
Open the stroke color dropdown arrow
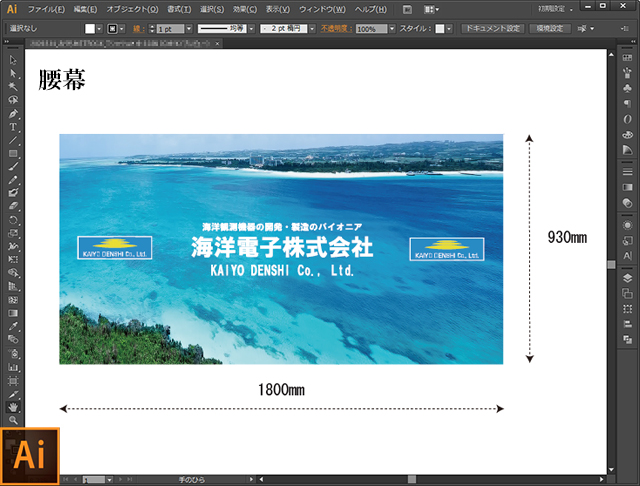click(122, 29)
